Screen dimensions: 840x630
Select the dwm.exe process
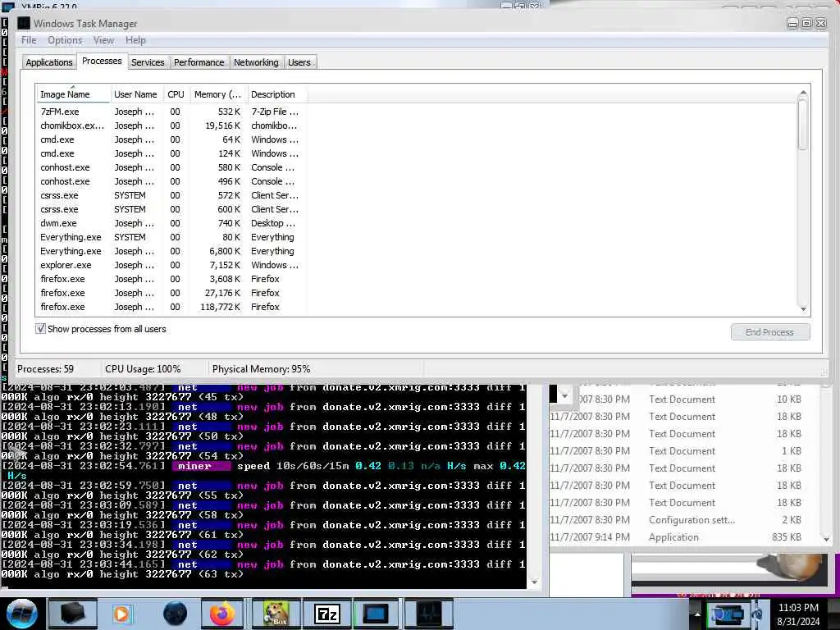tap(171, 223)
